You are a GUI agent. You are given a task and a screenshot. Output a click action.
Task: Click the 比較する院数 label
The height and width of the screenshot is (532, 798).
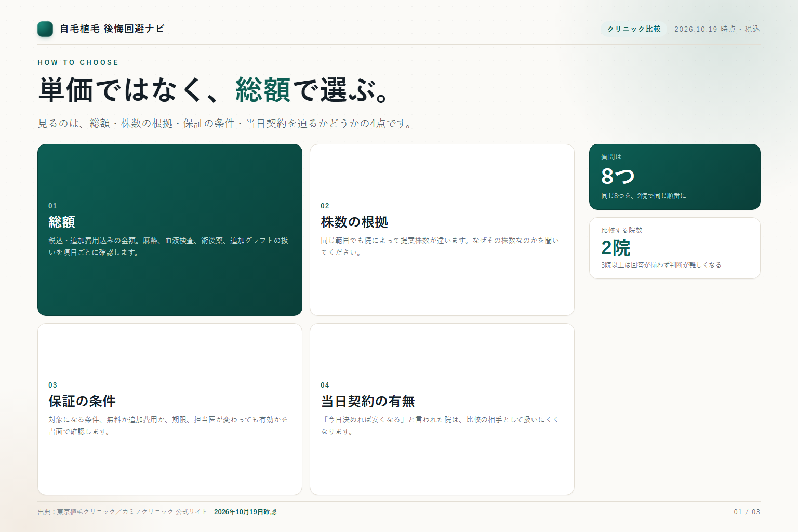(x=622, y=230)
